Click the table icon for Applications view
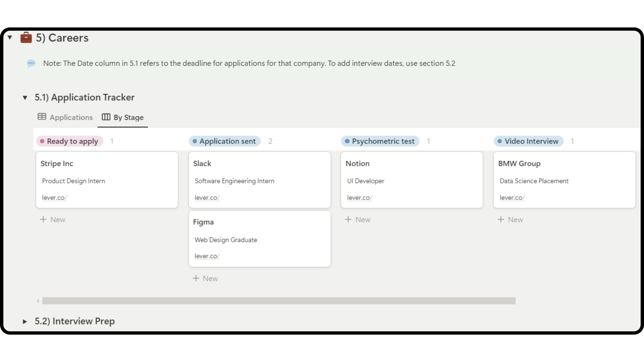This screenshot has height=362, width=644. coord(42,117)
